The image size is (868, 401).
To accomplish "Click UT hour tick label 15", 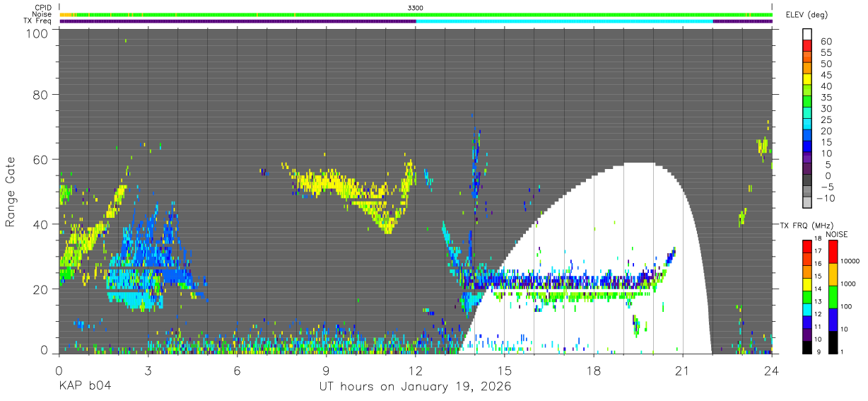I will [x=505, y=370].
